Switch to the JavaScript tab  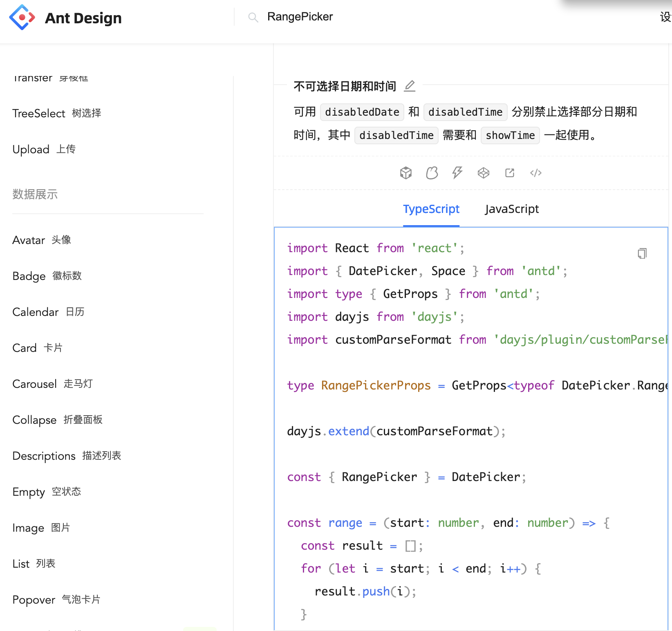click(512, 209)
